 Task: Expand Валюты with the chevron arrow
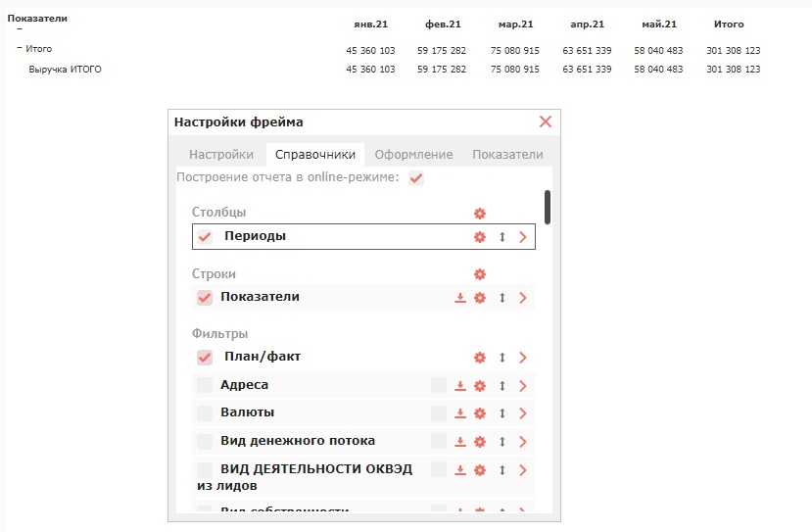[523, 413]
